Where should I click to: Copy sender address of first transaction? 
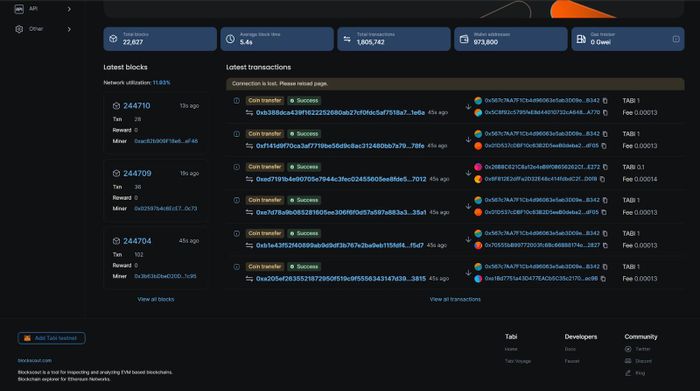click(x=605, y=101)
